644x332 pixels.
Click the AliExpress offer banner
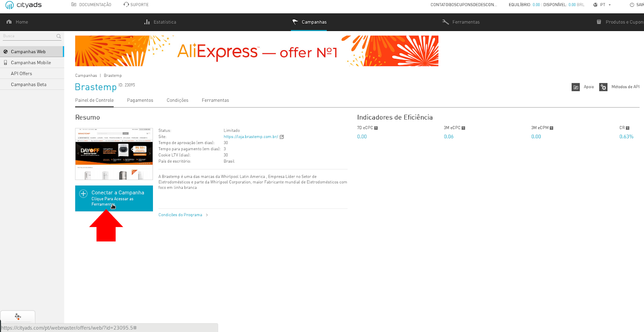[256, 51]
